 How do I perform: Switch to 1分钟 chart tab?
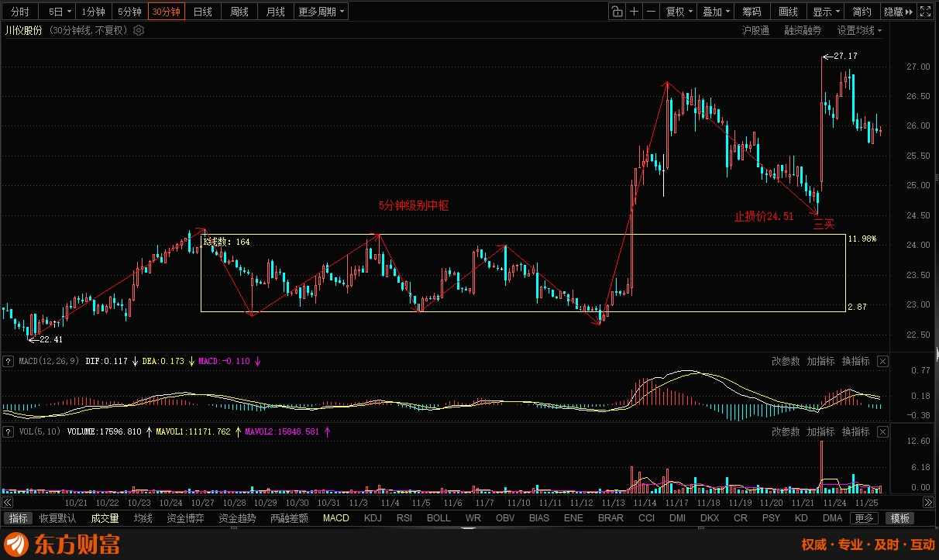pos(94,12)
